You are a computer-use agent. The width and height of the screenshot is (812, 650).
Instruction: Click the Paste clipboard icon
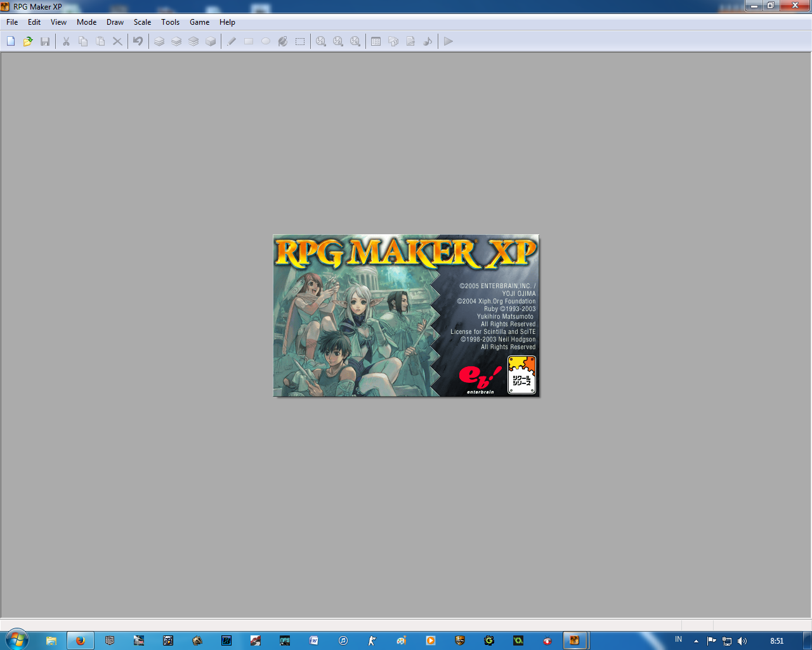click(x=100, y=41)
